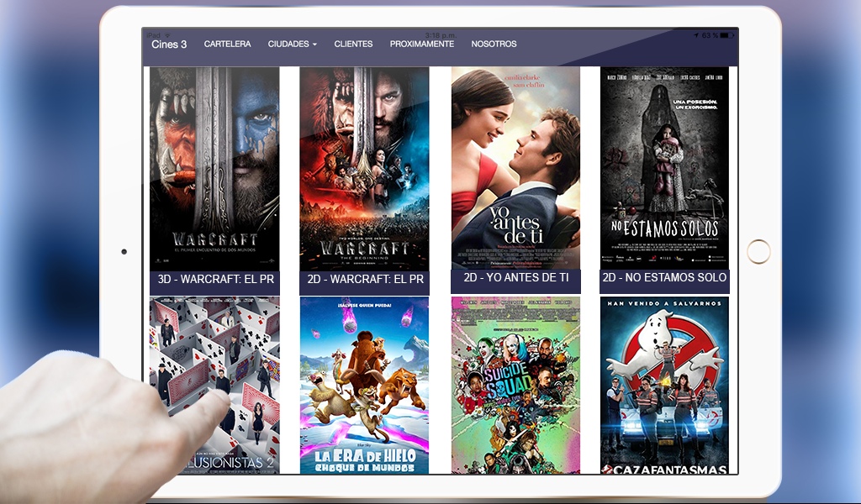Select the 3D Warcraft movie poster
The height and width of the screenshot is (504, 861).
pos(214,168)
